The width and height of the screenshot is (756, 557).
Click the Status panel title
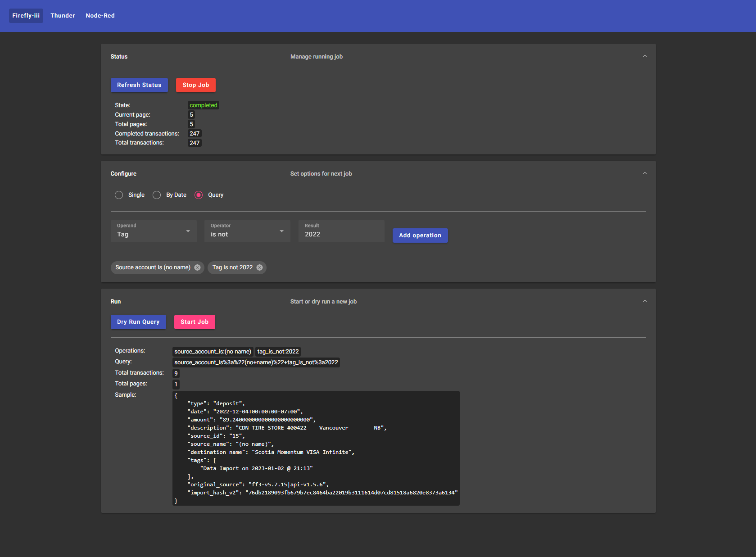click(119, 57)
